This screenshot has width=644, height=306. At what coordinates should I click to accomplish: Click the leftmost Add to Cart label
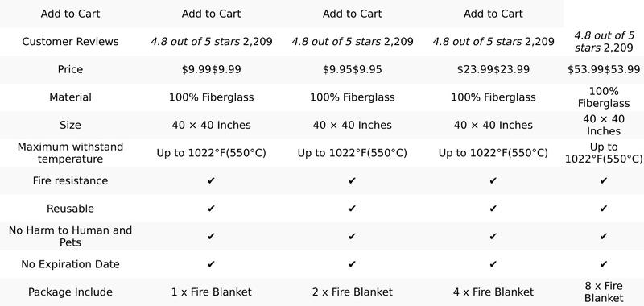click(70, 14)
